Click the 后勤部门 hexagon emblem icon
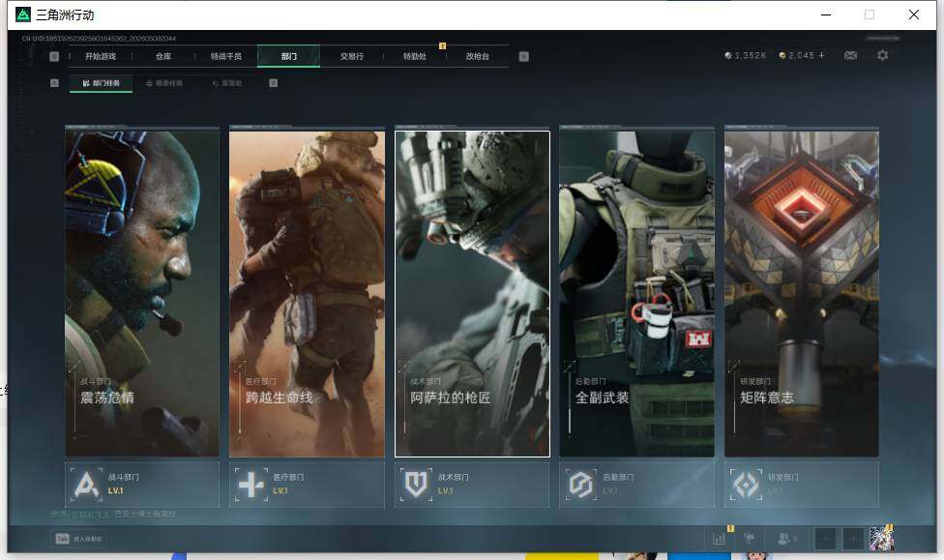944x560 pixels. click(x=581, y=485)
